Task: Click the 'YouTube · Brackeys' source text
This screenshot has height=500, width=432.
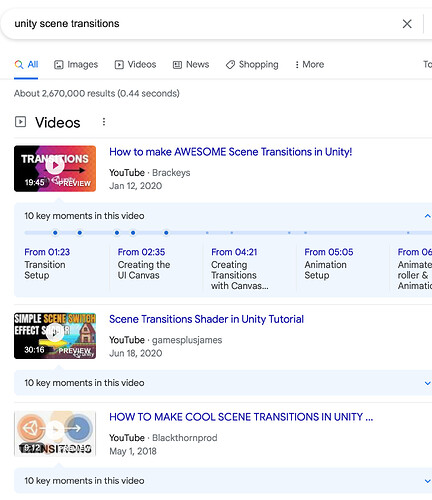Action: click(x=150, y=173)
